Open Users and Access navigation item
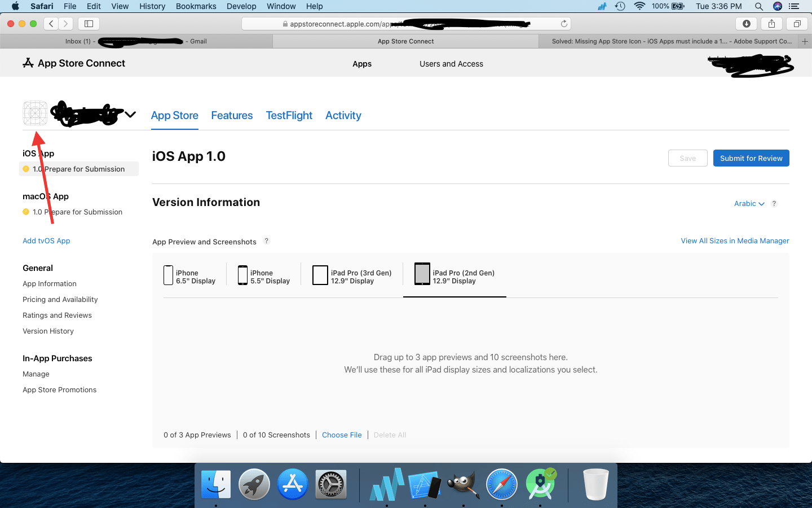Screen dimensions: 812x508 point(451,64)
